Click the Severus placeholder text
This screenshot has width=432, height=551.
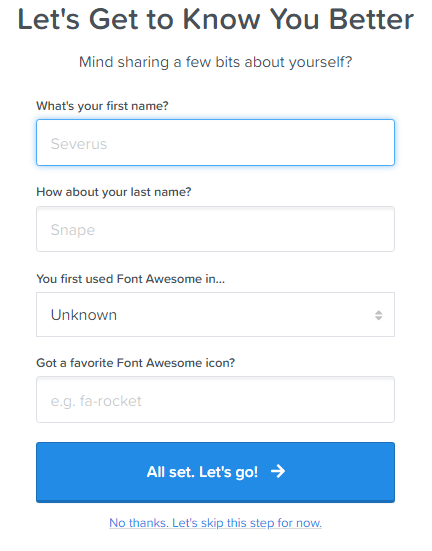79,144
